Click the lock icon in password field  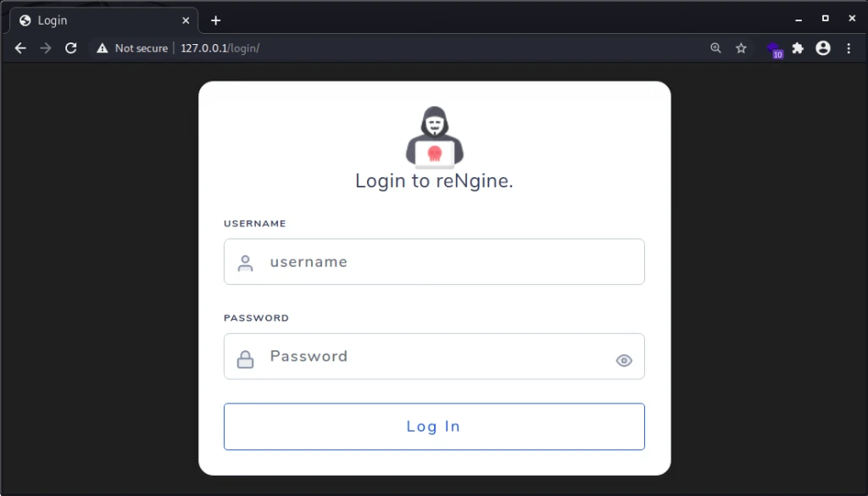[245, 359]
